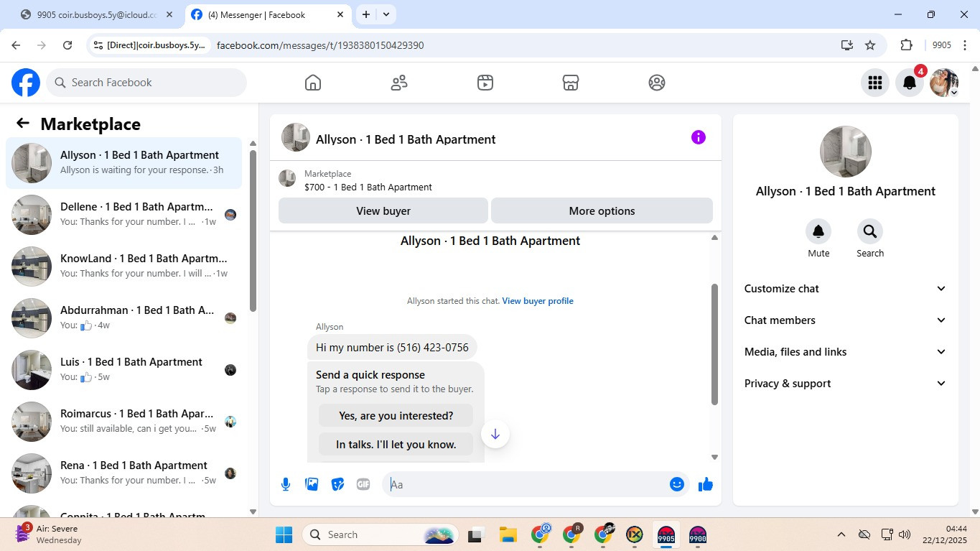Screen dimensions: 980x551
Task: Send a voice clip with microphone icon
Action: [x=286, y=484]
